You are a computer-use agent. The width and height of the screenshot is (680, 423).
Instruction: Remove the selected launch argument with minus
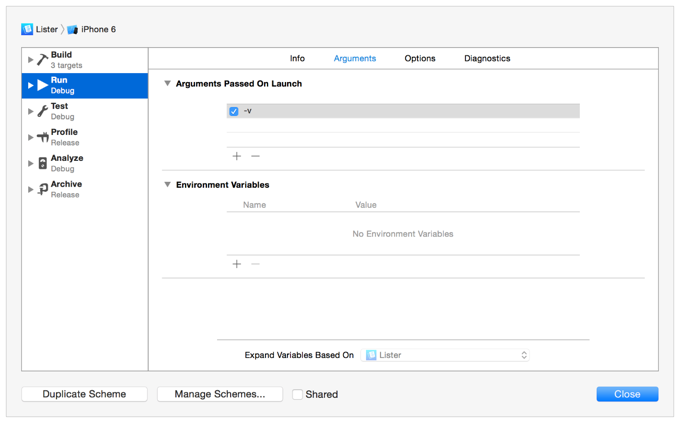point(255,156)
